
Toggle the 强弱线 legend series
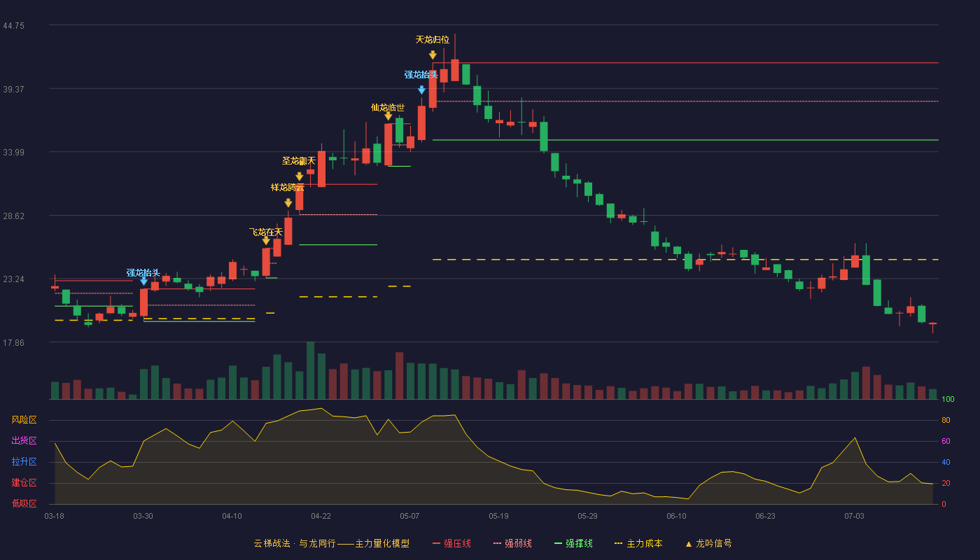(x=512, y=543)
